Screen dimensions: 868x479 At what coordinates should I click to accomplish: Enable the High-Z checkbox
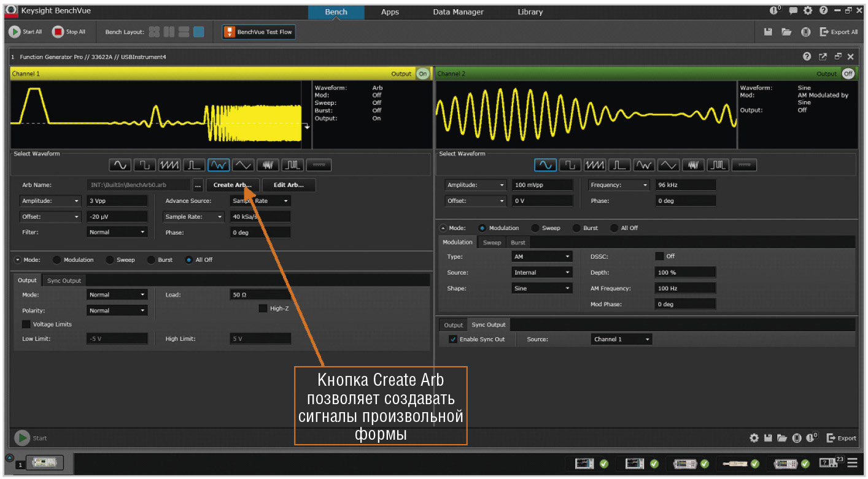pos(263,308)
